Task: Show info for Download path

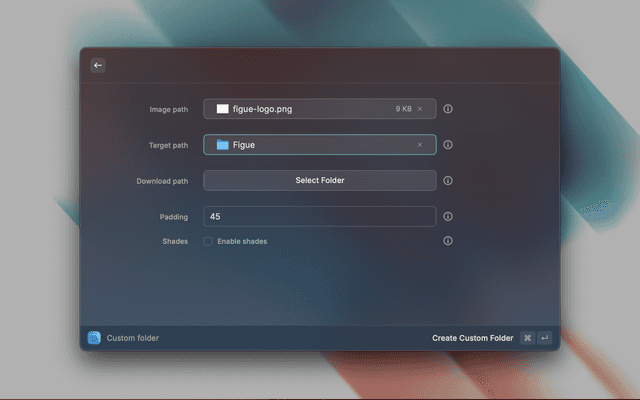Action: [448, 181]
